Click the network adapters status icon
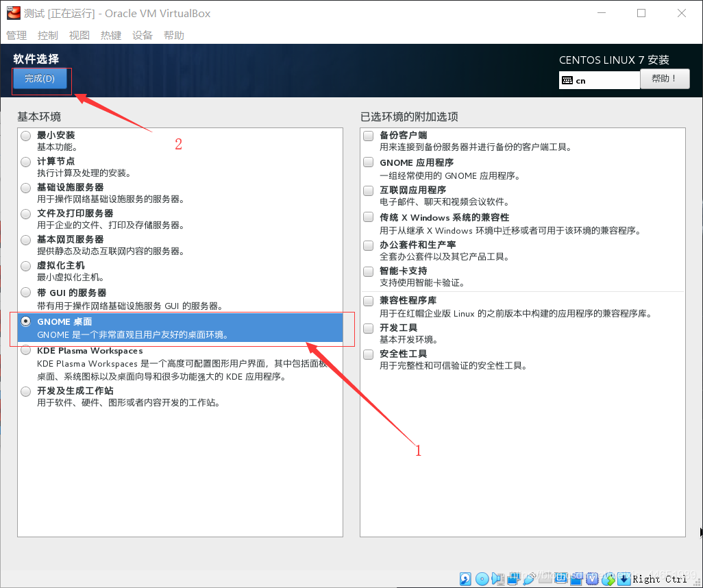703x588 pixels. point(513,579)
